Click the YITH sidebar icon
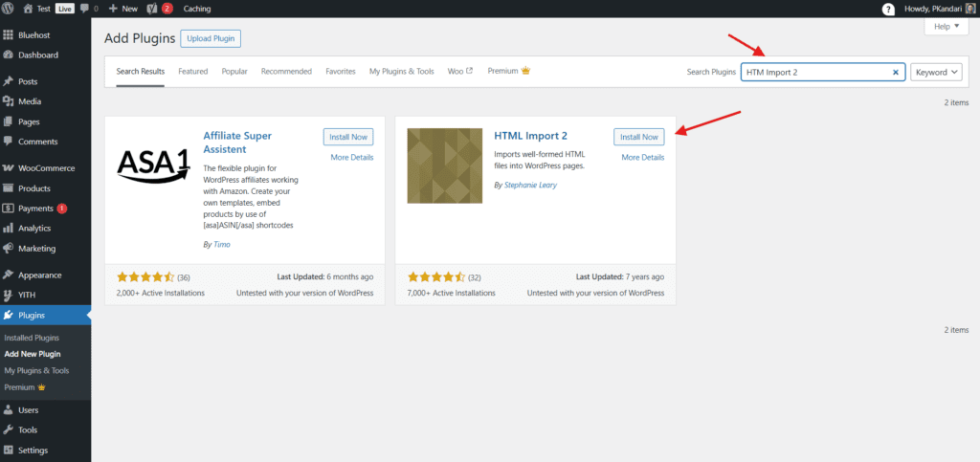 pyautogui.click(x=8, y=296)
